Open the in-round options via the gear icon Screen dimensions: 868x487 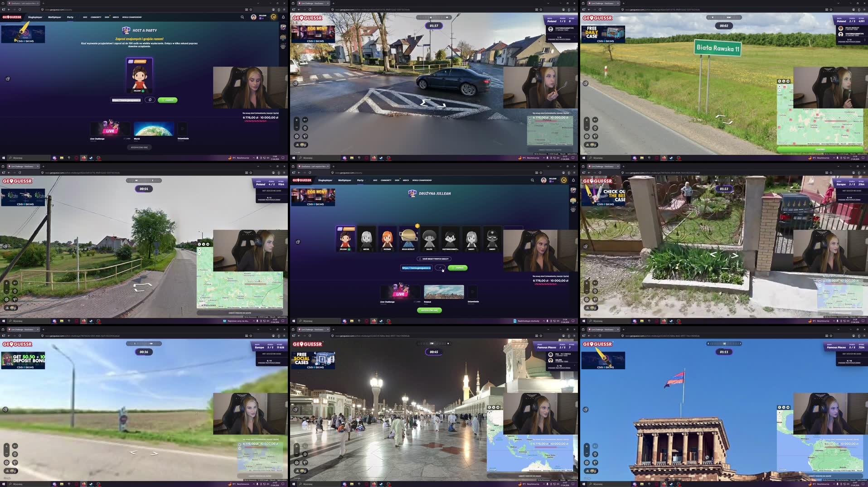296,136
